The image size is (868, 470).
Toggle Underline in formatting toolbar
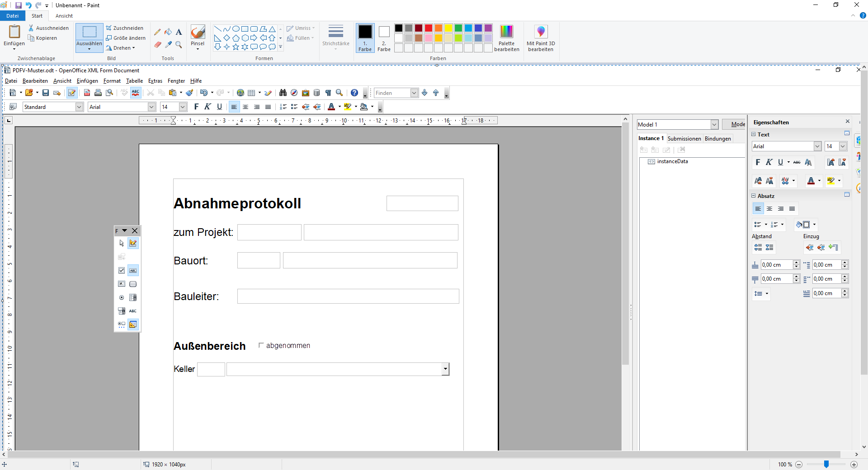coord(219,107)
